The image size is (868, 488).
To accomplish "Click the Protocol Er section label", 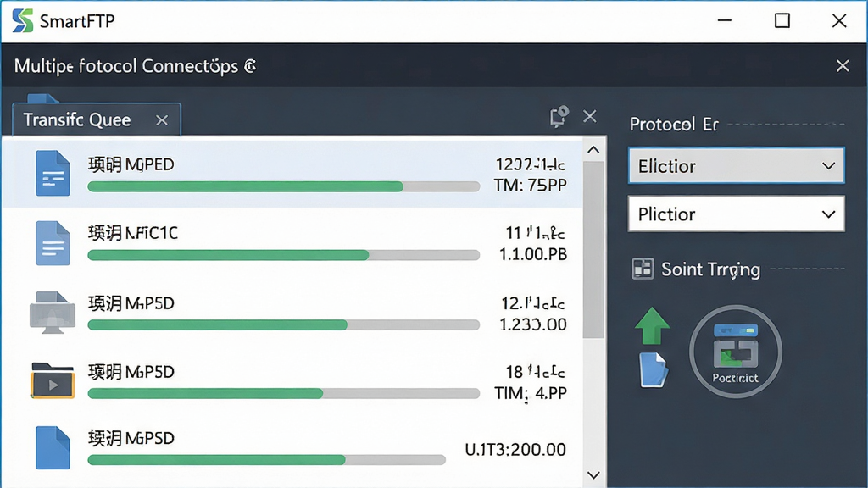I will click(x=674, y=125).
